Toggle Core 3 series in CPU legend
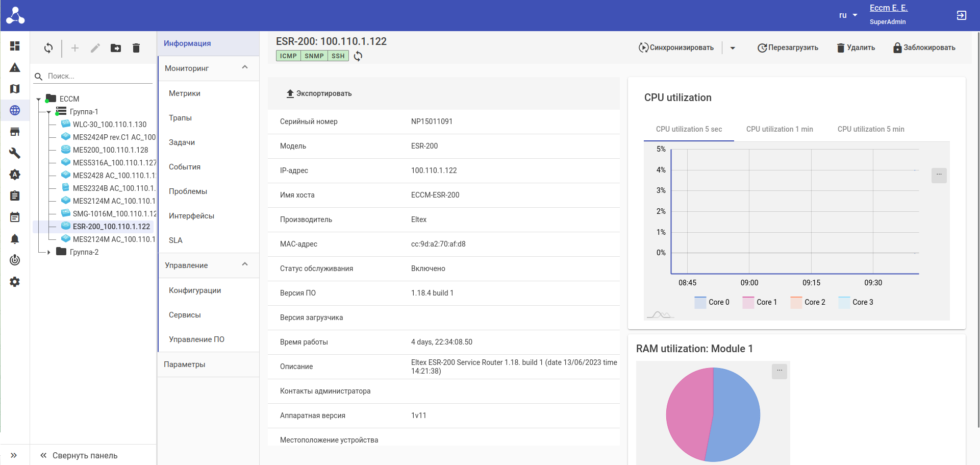Image resolution: width=980 pixels, height=465 pixels. (x=856, y=302)
